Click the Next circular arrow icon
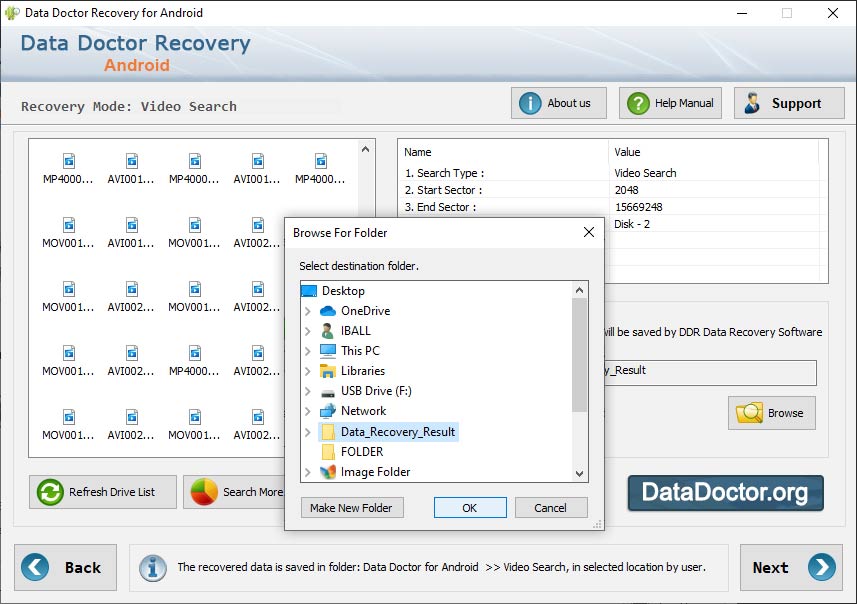857x604 pixels. click(820, 567)
